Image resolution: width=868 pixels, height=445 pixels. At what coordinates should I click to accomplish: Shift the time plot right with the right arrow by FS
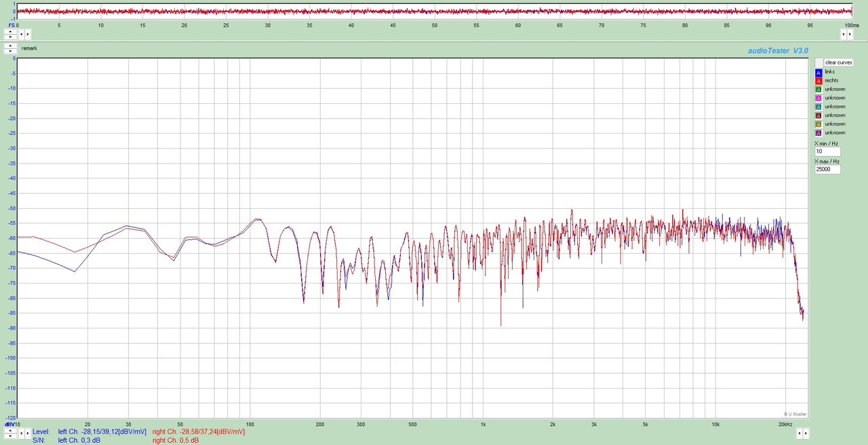(x=27, y=34)
